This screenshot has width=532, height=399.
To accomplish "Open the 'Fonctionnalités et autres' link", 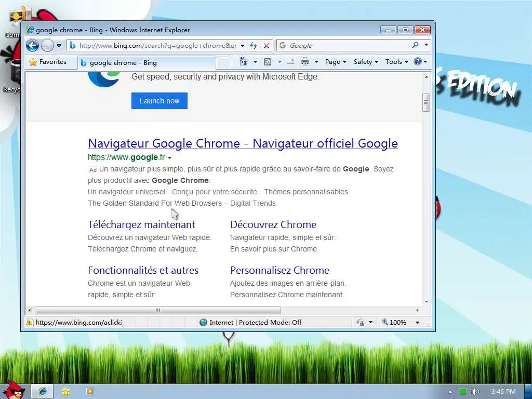I will tap(143, 270).
